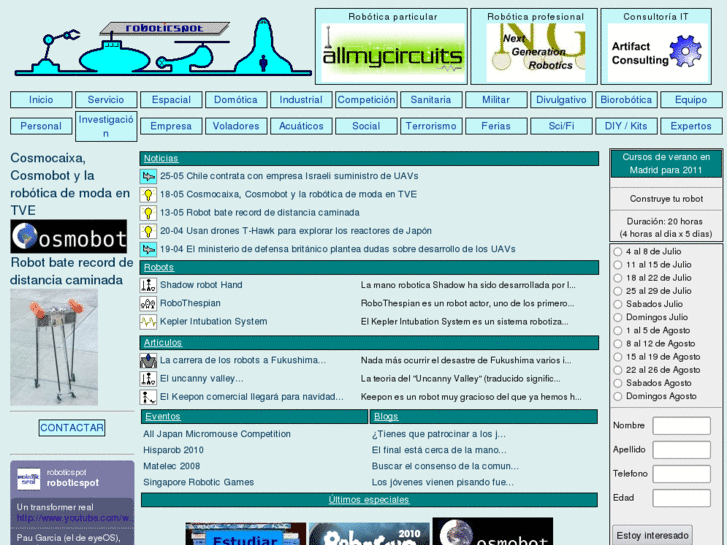Open the Biorobótica category
Viewport: 727px width, 545px height.
pos(626,100)
